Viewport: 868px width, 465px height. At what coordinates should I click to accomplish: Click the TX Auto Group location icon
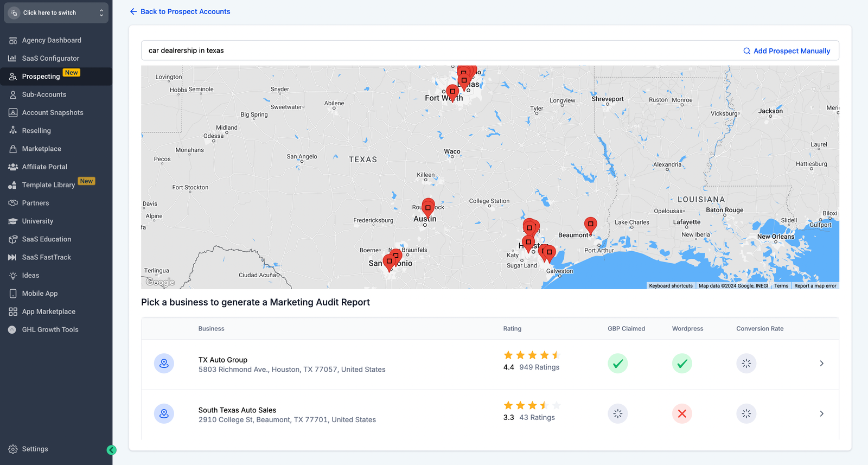click(x=164, y=364)
